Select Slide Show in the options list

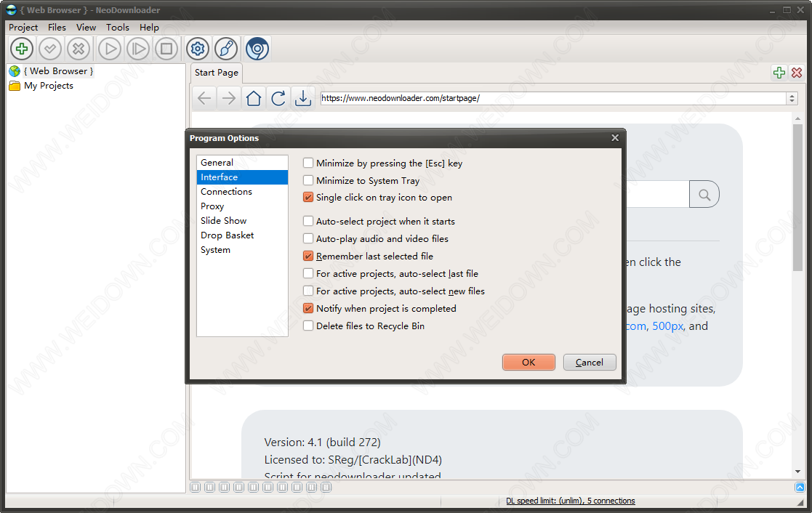click(x=242, y=220)
